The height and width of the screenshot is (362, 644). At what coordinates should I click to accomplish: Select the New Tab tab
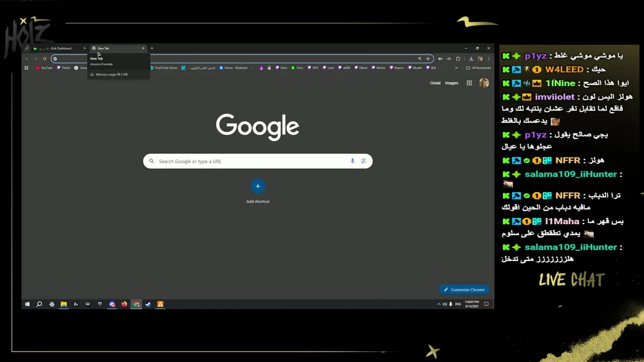[117, 48]
